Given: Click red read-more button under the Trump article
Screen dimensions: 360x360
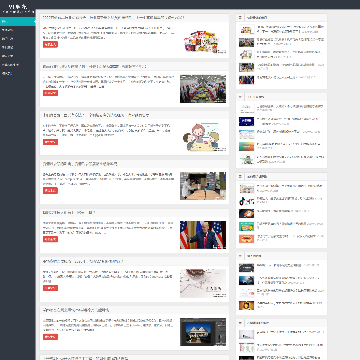Looking at the screenshot, I should (50, 239).
